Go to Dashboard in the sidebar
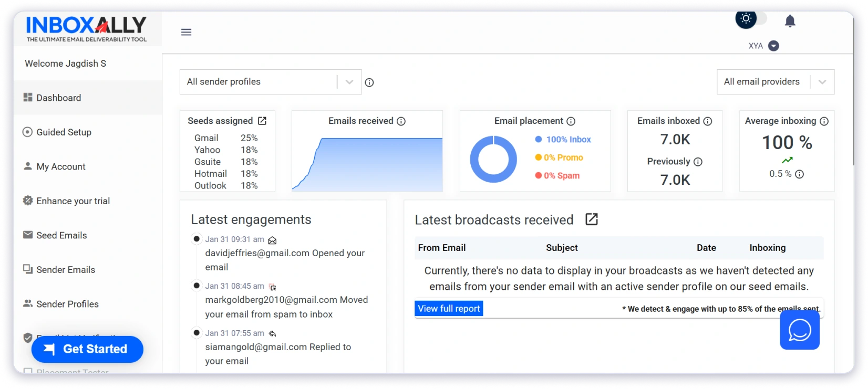Image resolution: width=868 pixels, height=389 pixels. pos(59,98)
